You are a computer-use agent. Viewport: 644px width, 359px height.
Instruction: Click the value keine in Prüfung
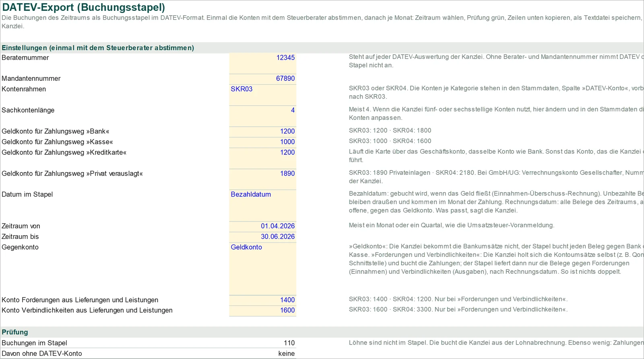[286, 354]
